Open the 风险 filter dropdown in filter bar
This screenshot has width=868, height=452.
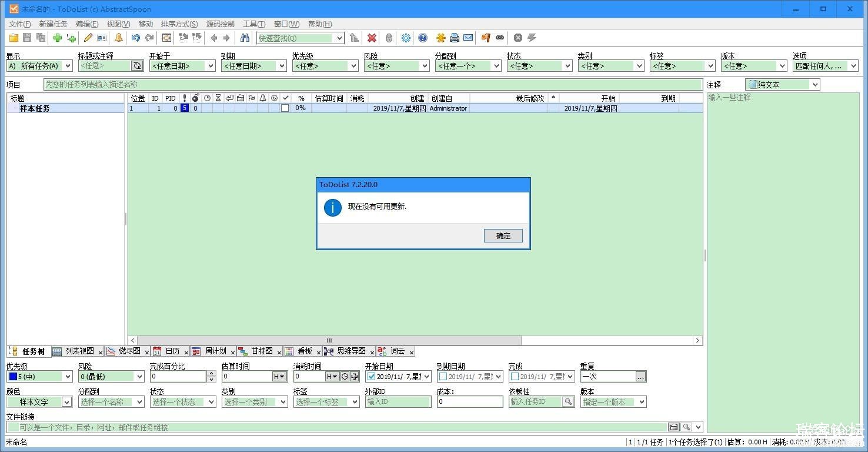[425, 66]
